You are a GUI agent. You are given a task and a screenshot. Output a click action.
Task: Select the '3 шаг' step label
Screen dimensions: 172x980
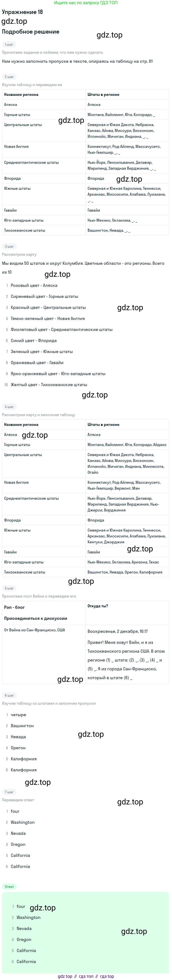pyautogui.click(x=9, y=246)
